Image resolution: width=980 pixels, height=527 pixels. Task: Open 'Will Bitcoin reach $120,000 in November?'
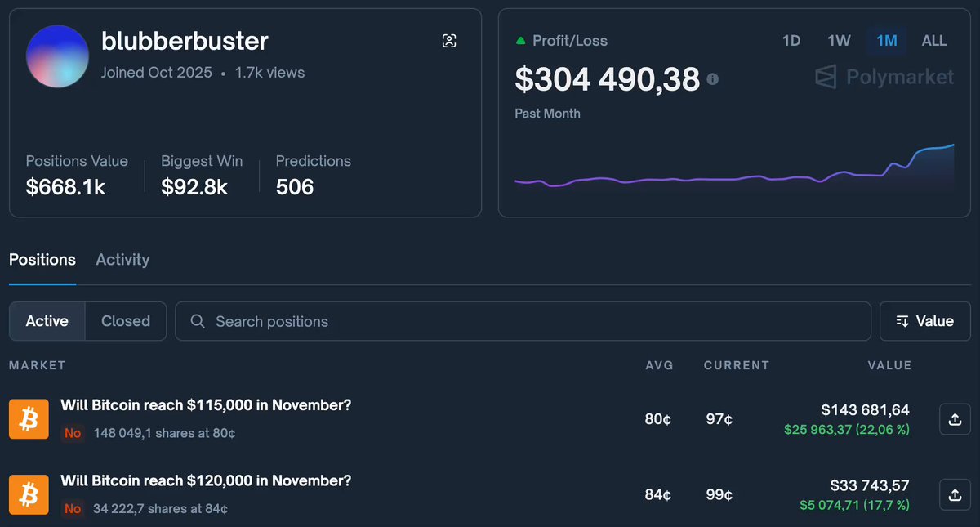(x=206, y=480)
